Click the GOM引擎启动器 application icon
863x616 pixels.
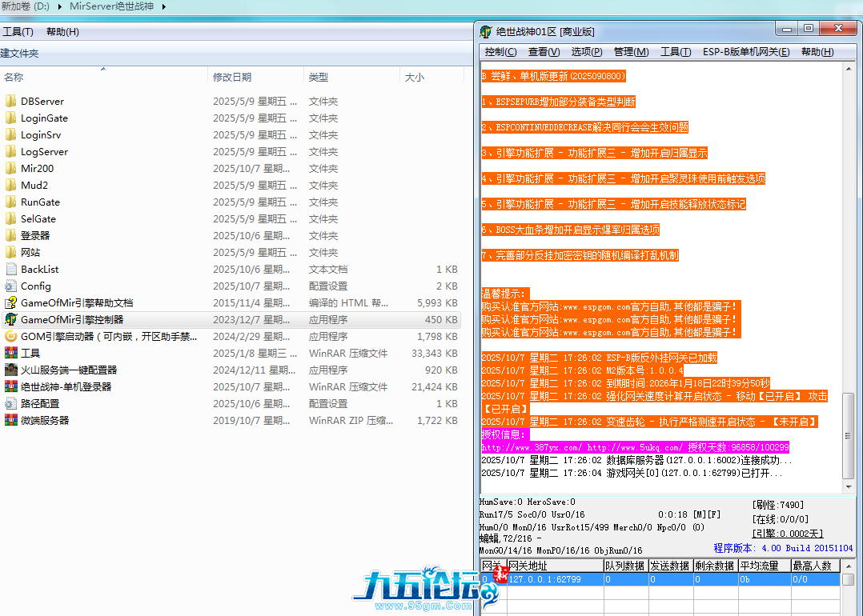pos(10,336)
